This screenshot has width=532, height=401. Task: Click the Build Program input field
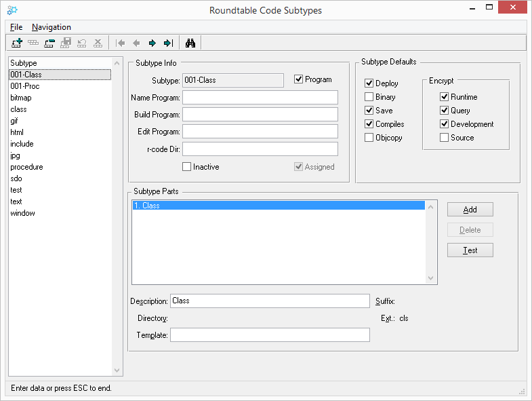tap(260, 114)
